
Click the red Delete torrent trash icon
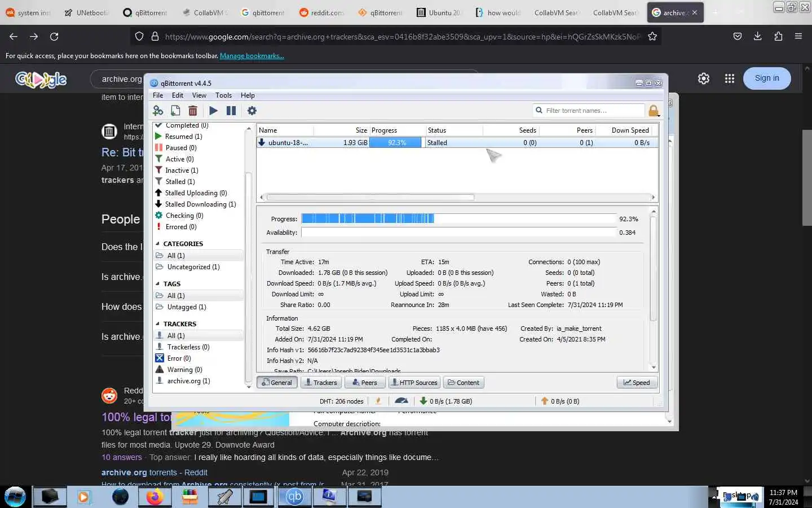tap(193, 111)
